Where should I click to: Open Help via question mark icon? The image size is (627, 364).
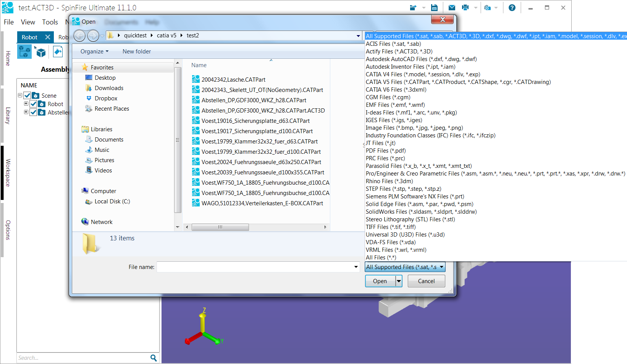point(512,8)
